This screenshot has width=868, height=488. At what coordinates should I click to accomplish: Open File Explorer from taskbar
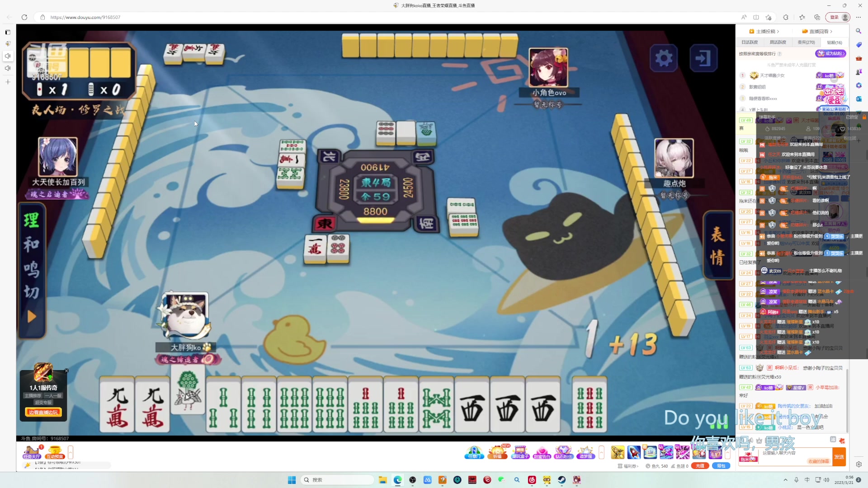[x=382, y=480]
